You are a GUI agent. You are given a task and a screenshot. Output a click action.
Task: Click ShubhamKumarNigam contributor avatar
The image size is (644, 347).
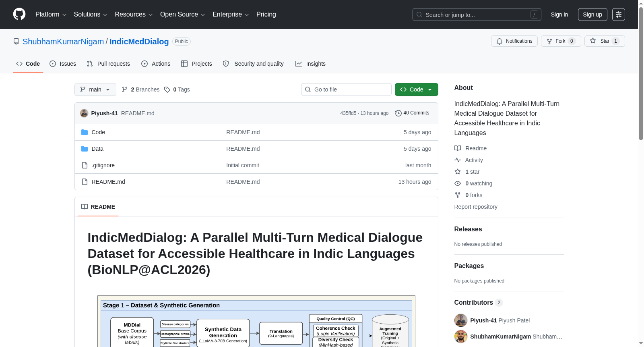[461, 337]
